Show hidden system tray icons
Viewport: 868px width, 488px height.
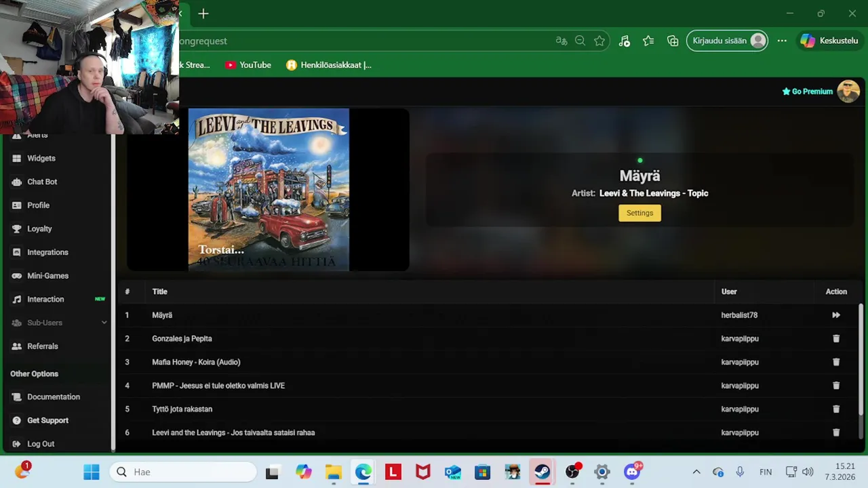pos(696,472)
